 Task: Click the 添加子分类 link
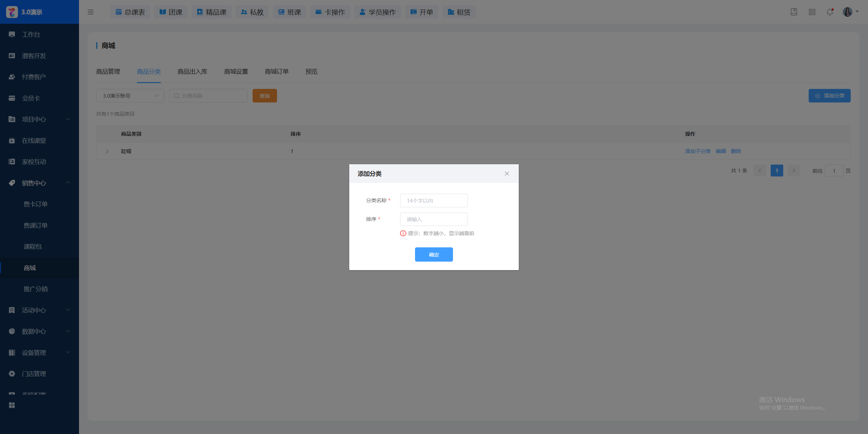(697, 151)
